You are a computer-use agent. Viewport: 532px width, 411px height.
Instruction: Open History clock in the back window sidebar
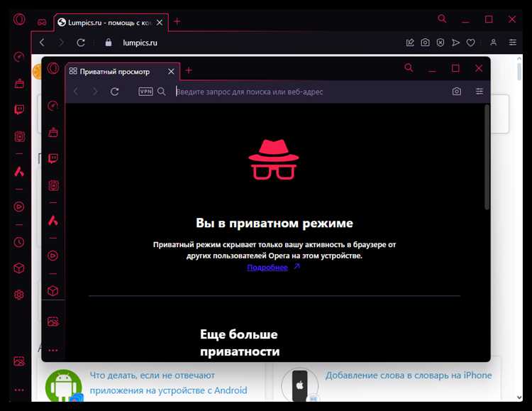19,242
